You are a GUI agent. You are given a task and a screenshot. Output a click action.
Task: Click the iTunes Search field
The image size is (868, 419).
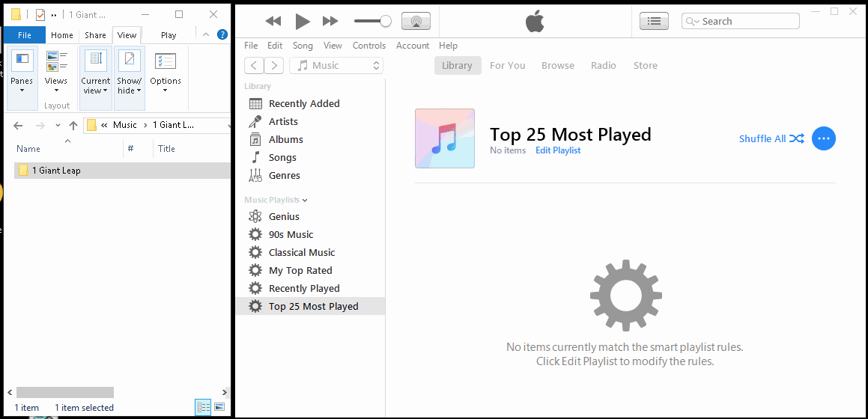click(740, 21)
